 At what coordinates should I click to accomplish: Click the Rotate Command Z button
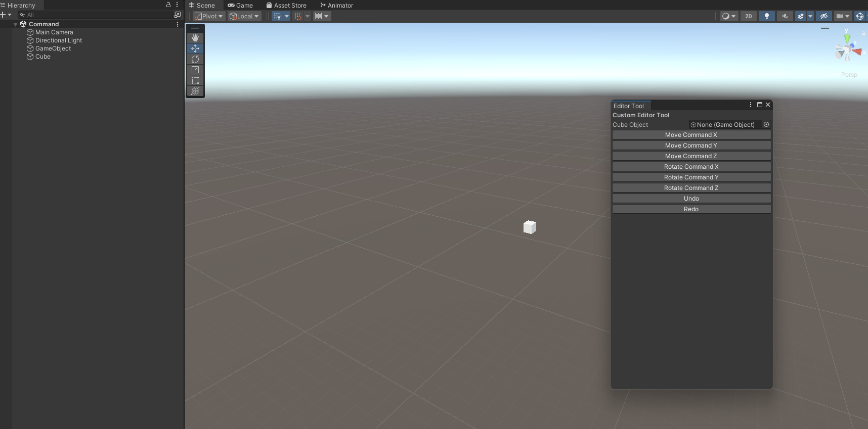pos(691,188)
